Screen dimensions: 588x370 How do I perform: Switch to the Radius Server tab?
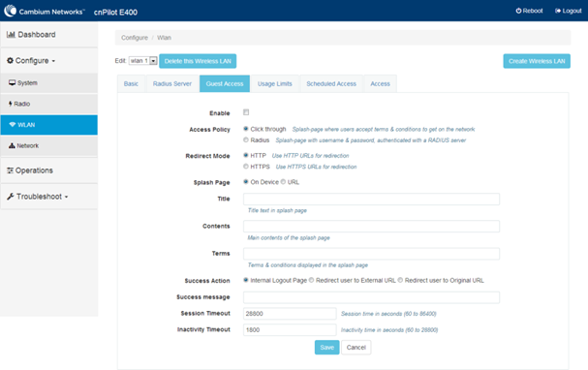point(172,83)
